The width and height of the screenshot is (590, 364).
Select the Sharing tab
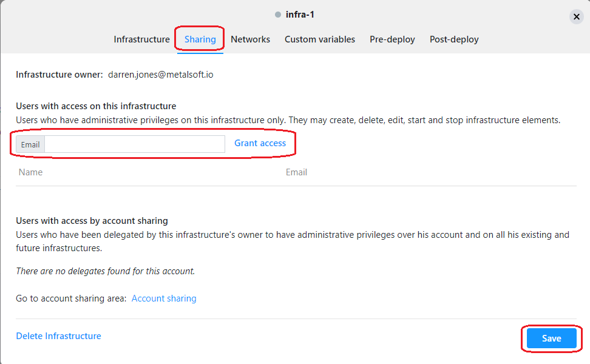coord(200,39)
